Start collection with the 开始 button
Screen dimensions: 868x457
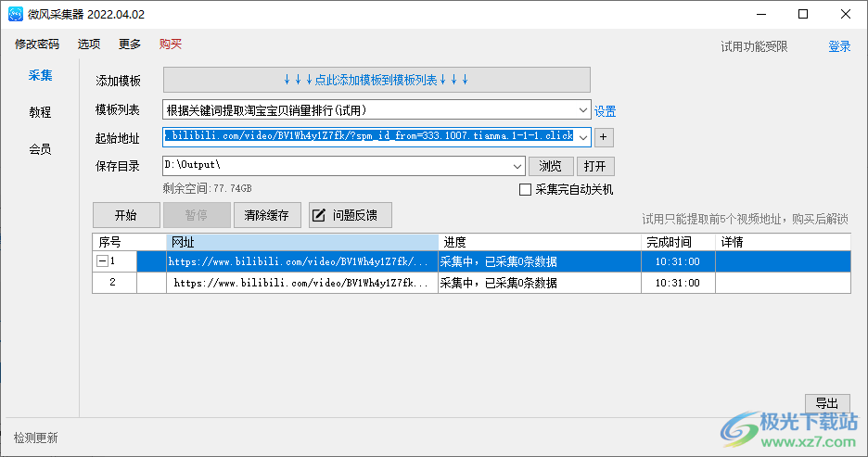click(x=126, y=215)
